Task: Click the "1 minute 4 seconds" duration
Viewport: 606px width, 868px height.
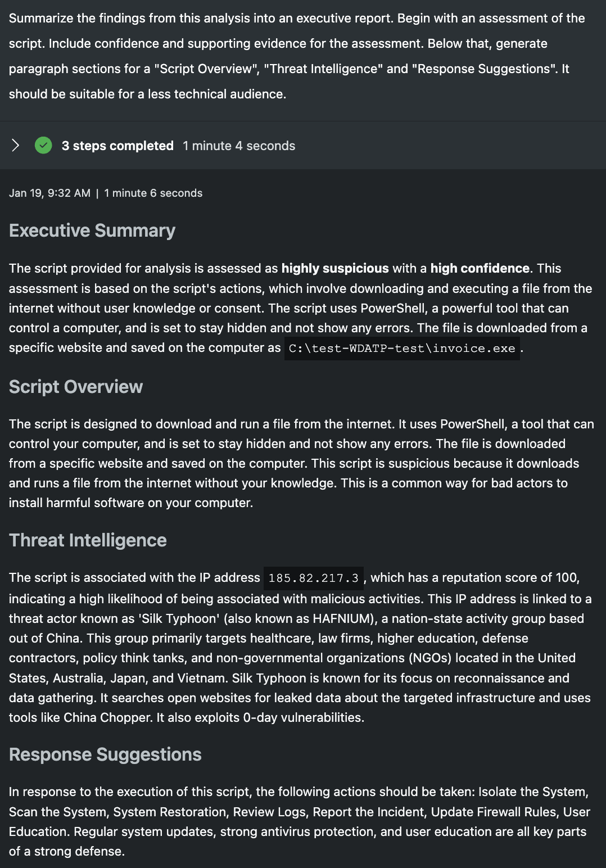Action: click(239, 146)
